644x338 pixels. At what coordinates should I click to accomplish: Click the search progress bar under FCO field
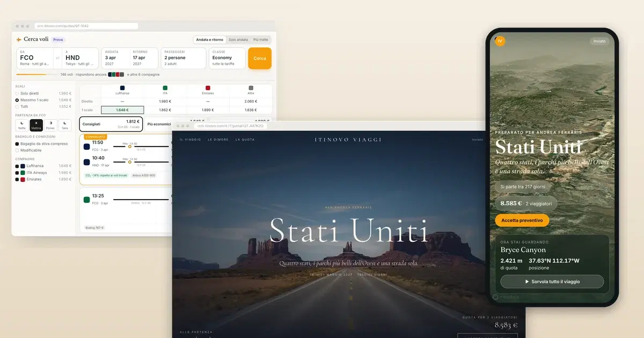click(37, 75)
